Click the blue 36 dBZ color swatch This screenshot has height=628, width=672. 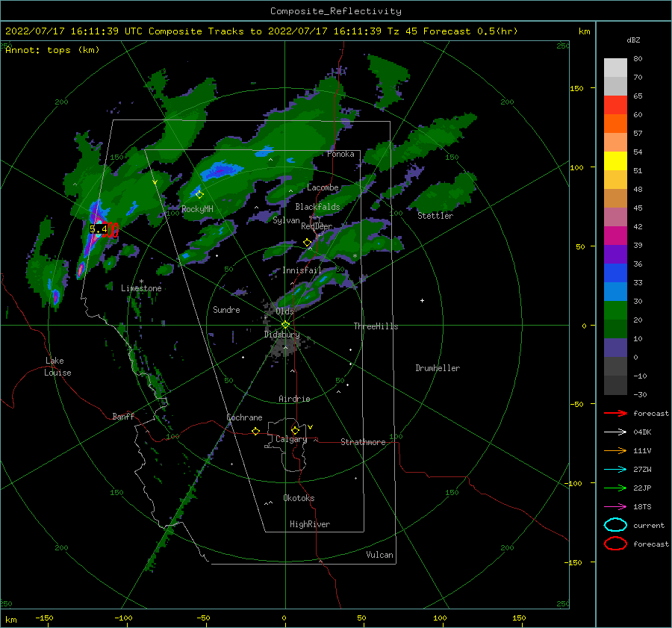tap(615, 273)
